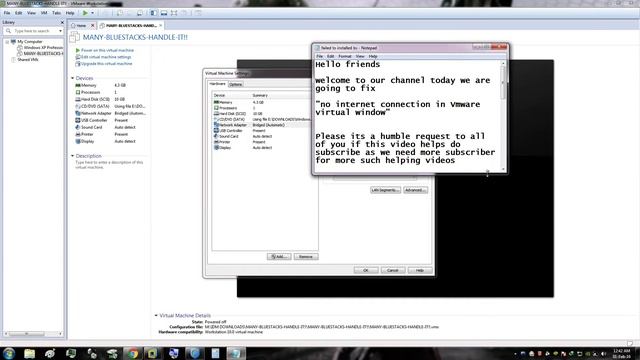Select Hardware tab in settings dialog
640x360 pixels.
click(x=218, y=84)
